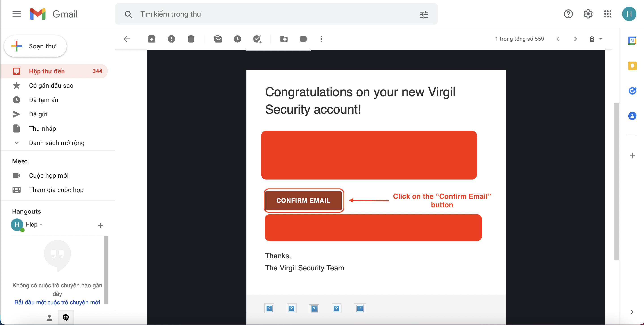This screenshot has height=325, width=644.
Task: Click the move to folder icon
Action: 284,39
